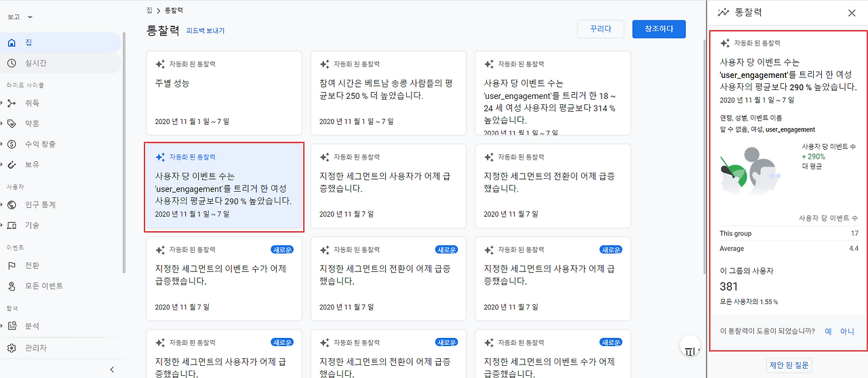Image resolution: width=868 pixels, height=378 pixels.
Task: Click sparkle icon on 베트남 참여 시간 card
Action: point(324,64)
